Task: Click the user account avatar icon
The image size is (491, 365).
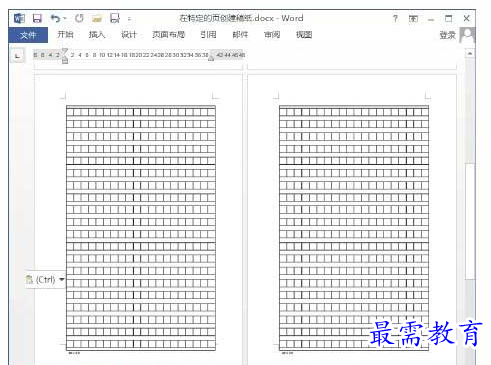Action: click(x=467, y=35)
